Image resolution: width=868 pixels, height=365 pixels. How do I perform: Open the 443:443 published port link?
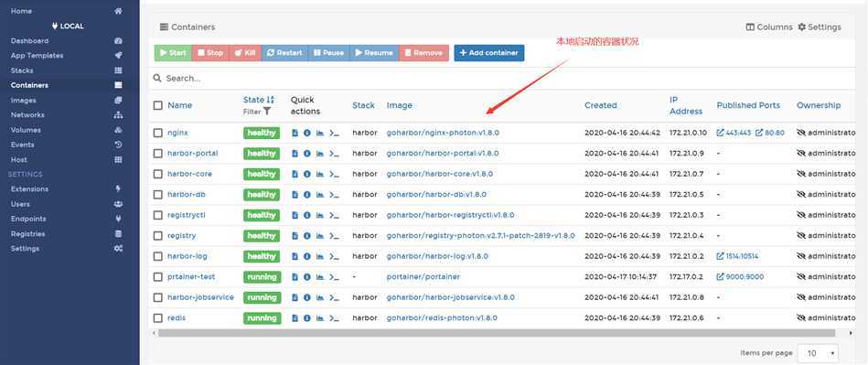(x=734, y=133)
